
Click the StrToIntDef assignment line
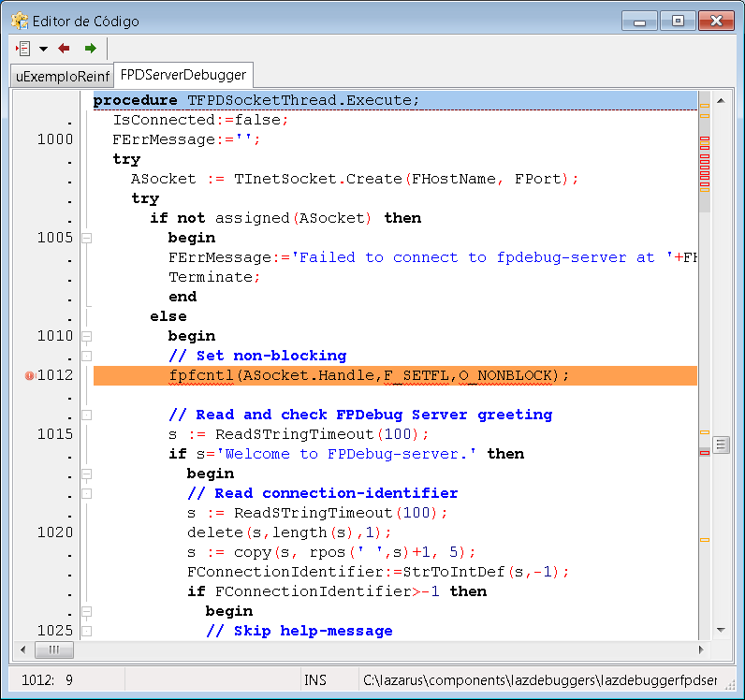pos(378,572)
